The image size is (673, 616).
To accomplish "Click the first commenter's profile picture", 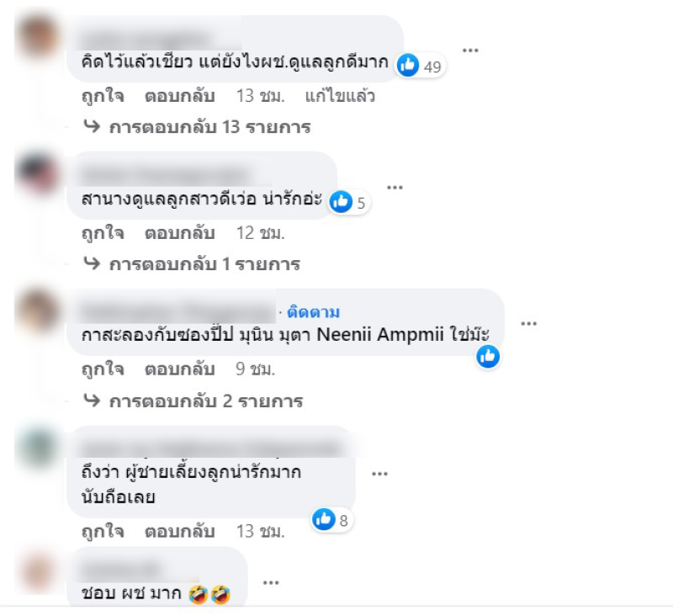I will tap(38, 36).
